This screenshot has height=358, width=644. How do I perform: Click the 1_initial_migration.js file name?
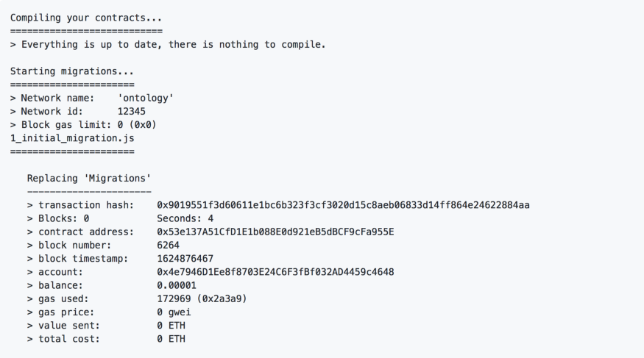(x=72, y=137)
